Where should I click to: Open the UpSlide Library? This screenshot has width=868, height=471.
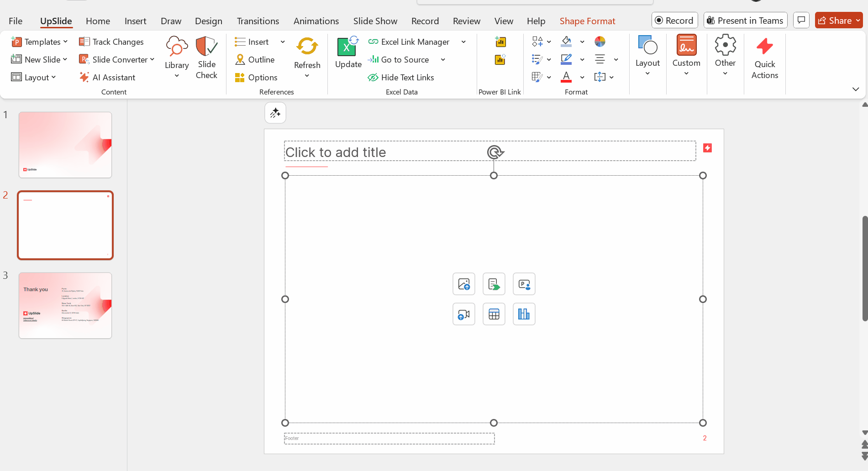point(177,57)
